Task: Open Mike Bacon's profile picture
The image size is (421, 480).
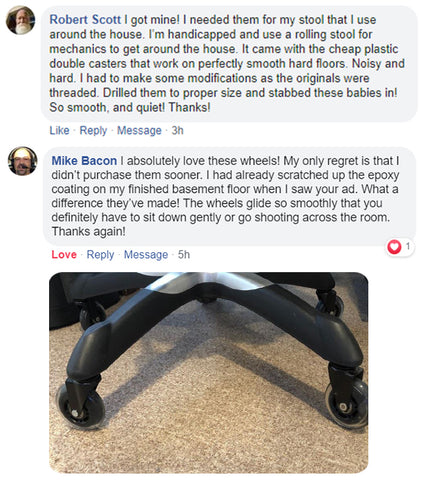Action: coord(22,161)
